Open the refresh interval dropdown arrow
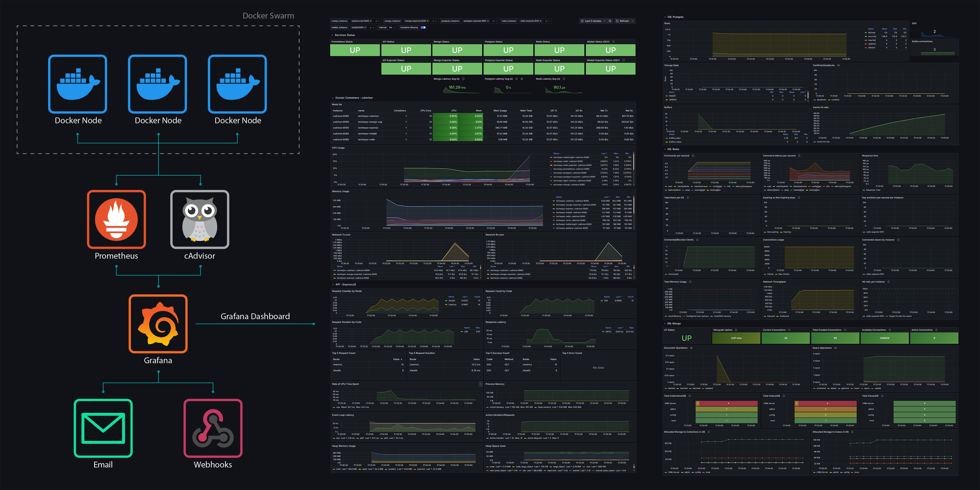Screen dimensions: 980x490 pyautogui.click(x=633, y=21)
